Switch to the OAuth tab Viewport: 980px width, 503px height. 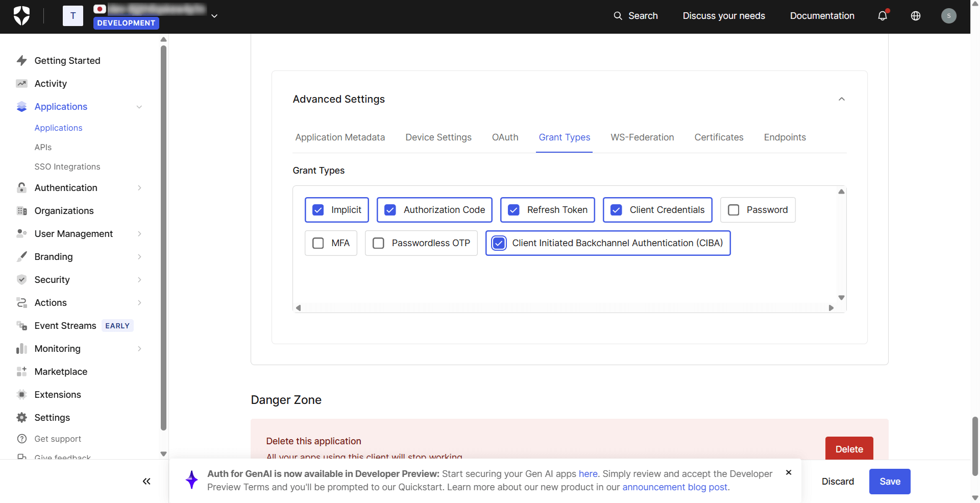505,137
